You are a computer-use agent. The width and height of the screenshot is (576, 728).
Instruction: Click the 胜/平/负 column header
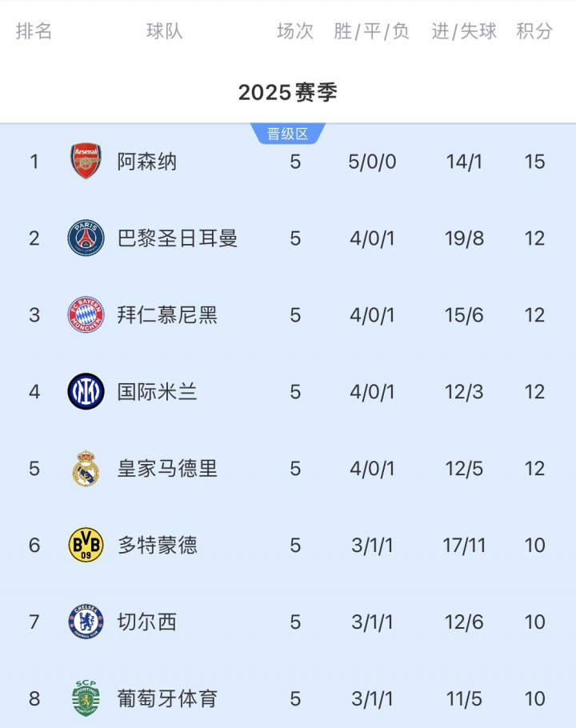coord(372,31)
